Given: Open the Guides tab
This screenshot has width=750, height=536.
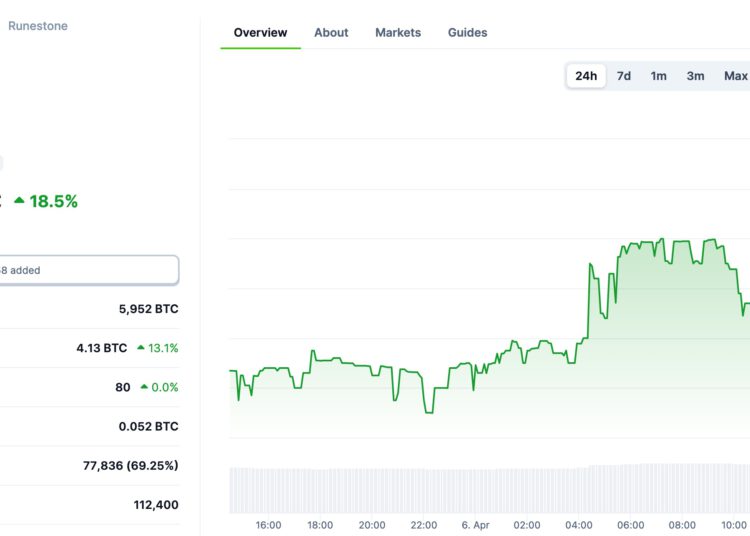Looking at the screenshot, I should (x=467, y=33).
